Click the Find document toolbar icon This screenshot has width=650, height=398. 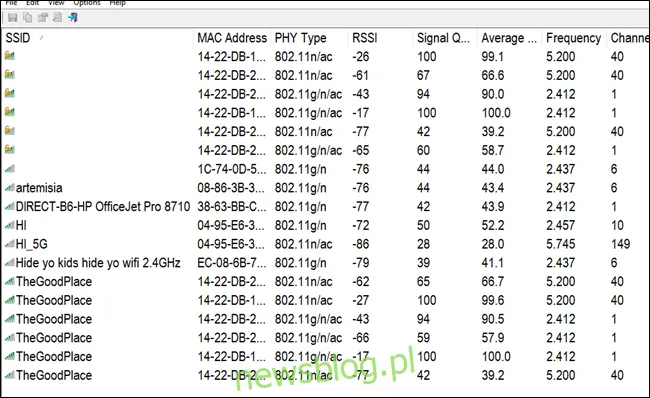(57, 17)
